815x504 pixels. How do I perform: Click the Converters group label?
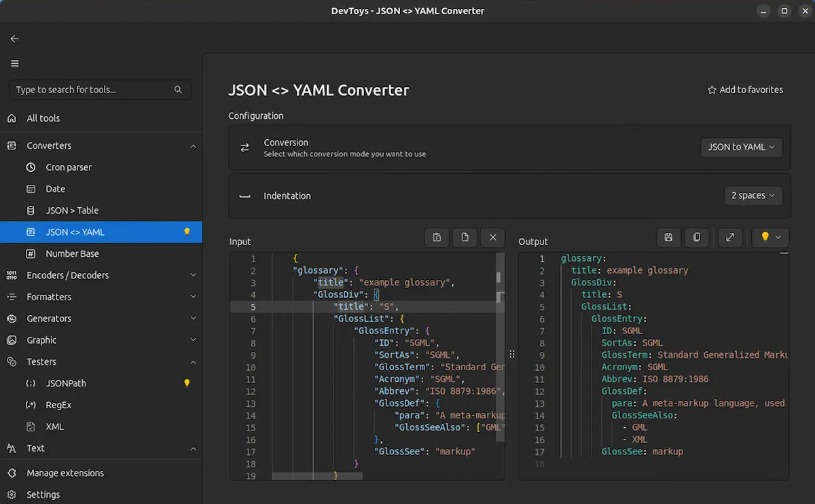pyautogui.click(x=49, y=146)
